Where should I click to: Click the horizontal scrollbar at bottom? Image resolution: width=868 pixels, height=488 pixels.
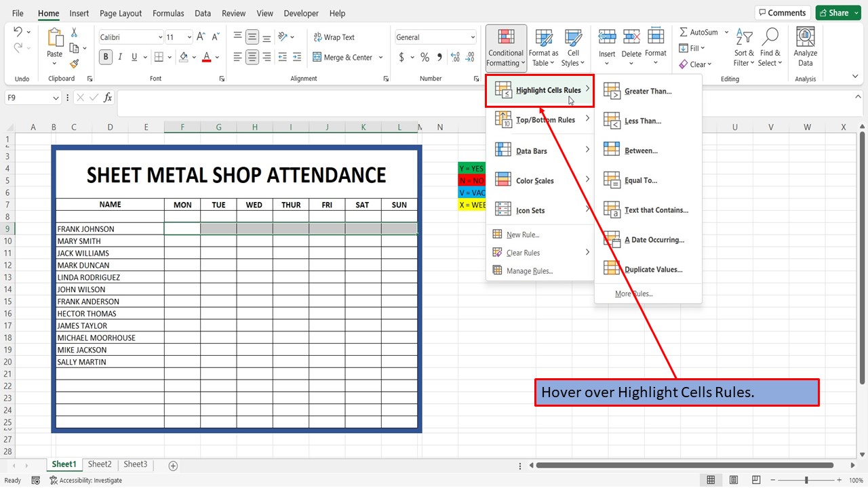685,466
